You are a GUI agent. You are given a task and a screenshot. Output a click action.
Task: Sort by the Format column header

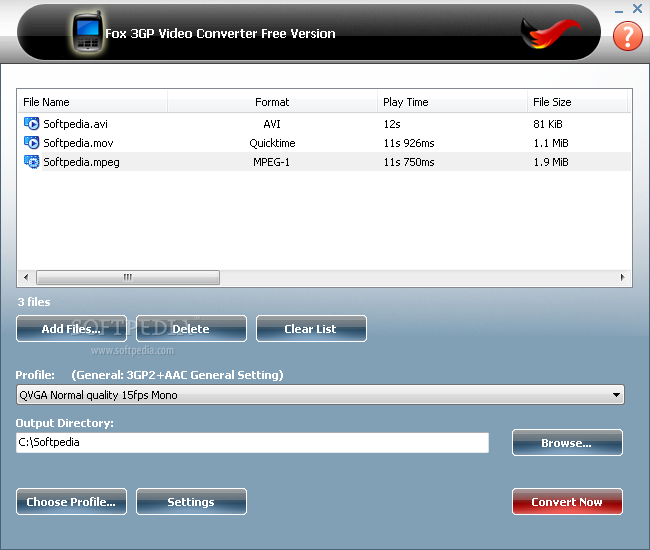[x=272, y=102]
